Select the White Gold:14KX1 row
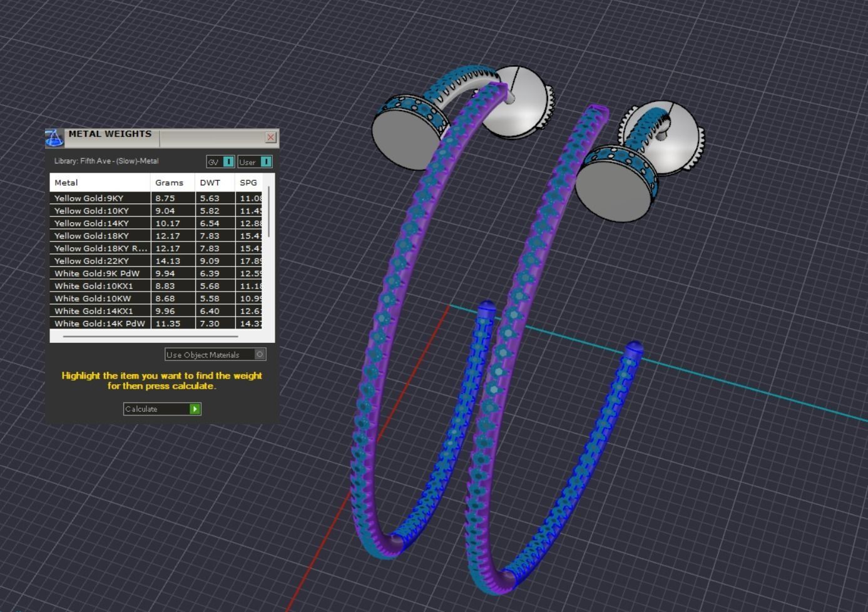The width and height of the screenshot is (868, 612). [156, 310]
